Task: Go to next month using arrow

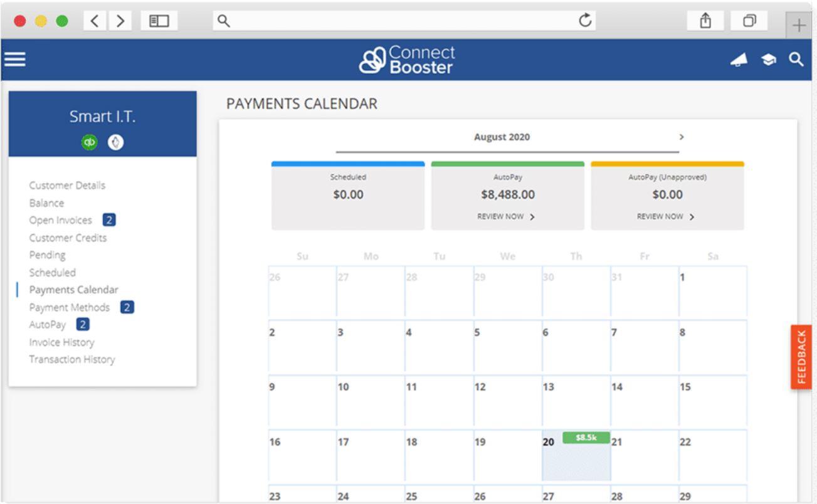Action: click(682, 137)
